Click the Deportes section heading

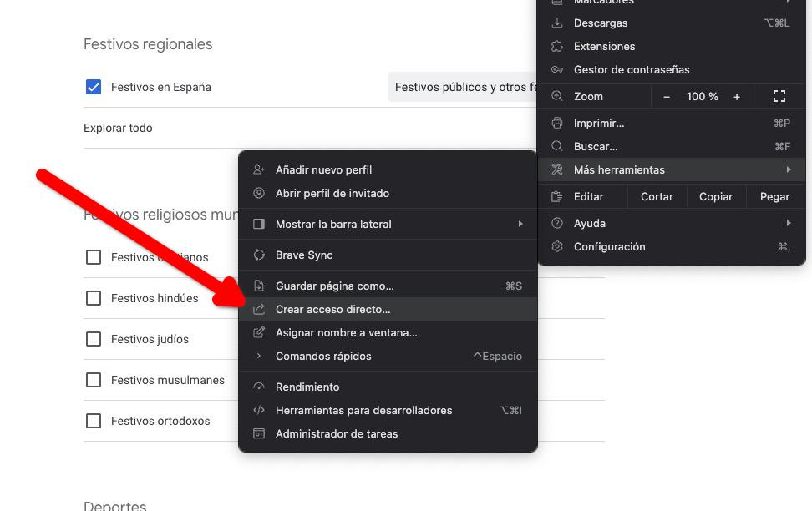pos(115,506)
